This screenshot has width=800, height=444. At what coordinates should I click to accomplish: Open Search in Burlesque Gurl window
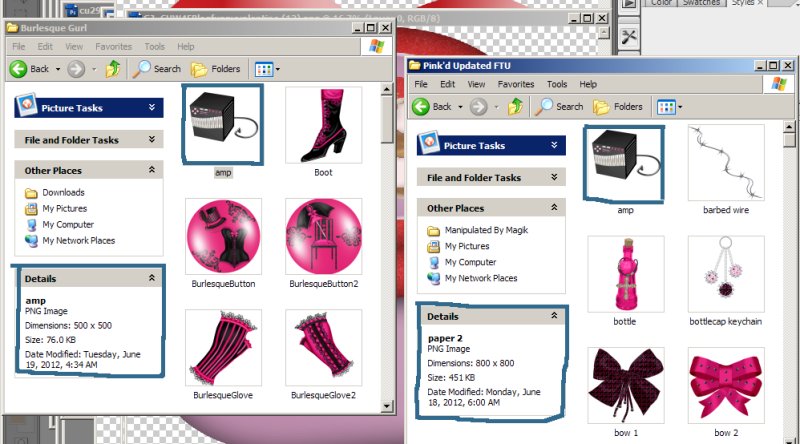(156, 68)
